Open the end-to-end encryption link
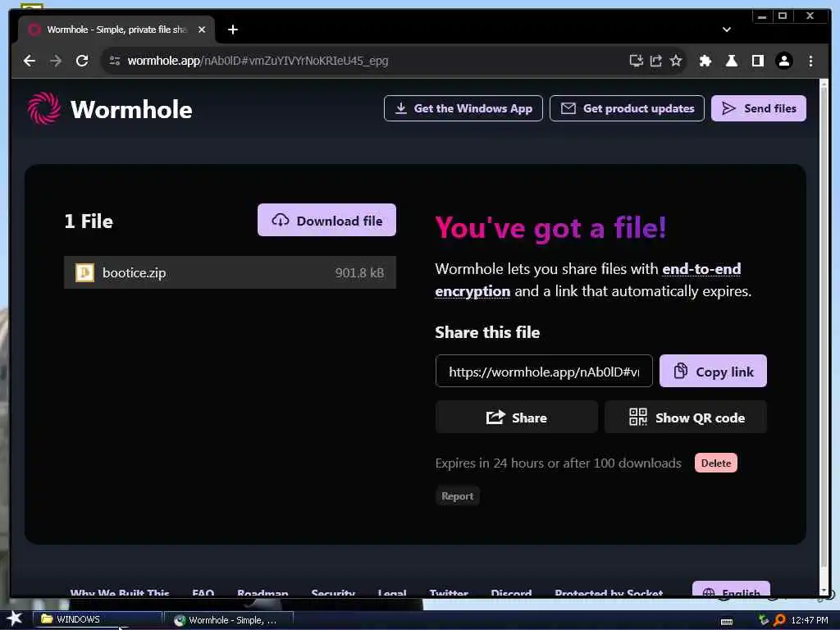 587,280
